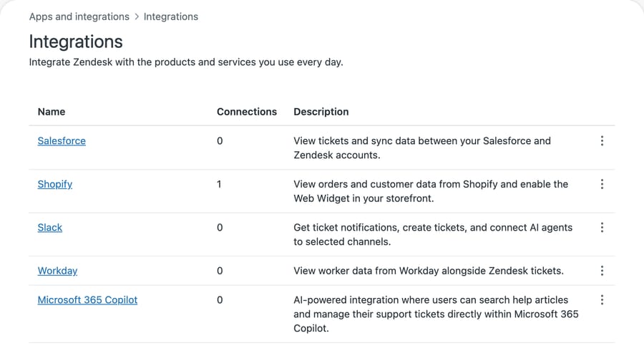
Task: Select Slack's connection count of 0
Action: (x=220, y=227)
